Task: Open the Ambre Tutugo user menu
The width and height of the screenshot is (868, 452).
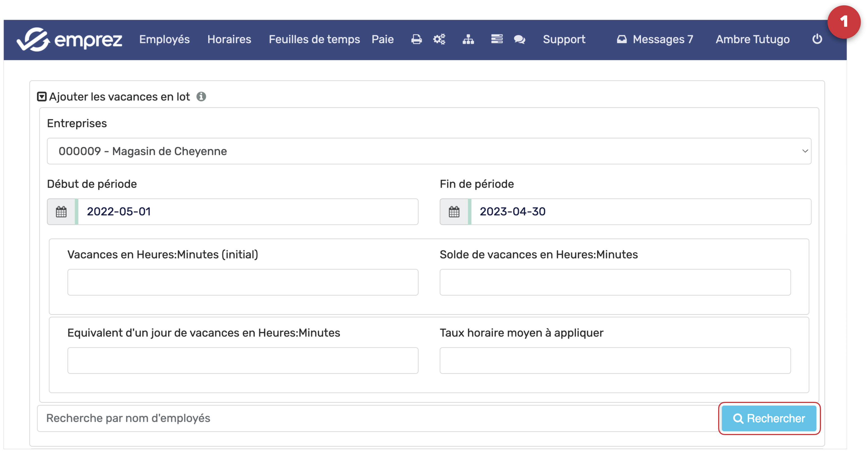Action: tap(752, 39)
